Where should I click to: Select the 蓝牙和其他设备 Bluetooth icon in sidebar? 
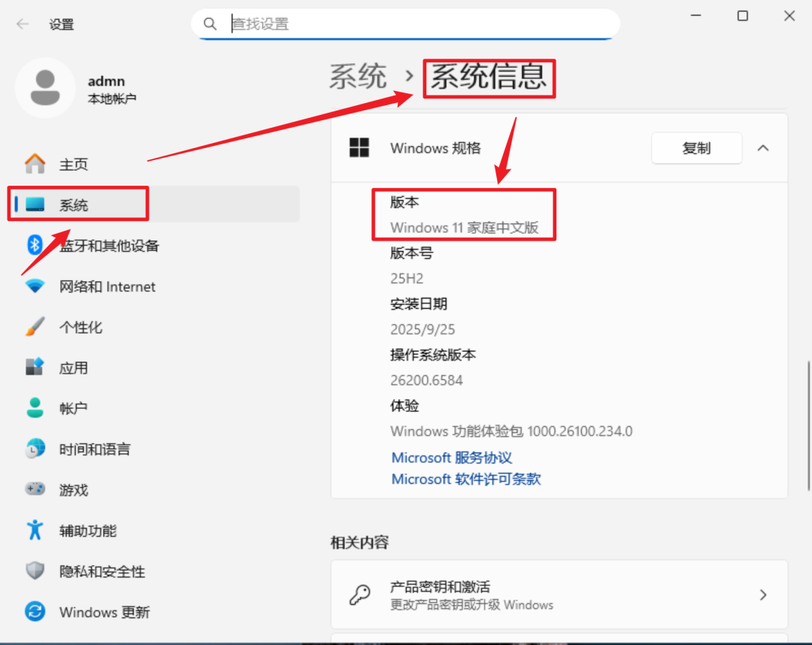point(35,245)
